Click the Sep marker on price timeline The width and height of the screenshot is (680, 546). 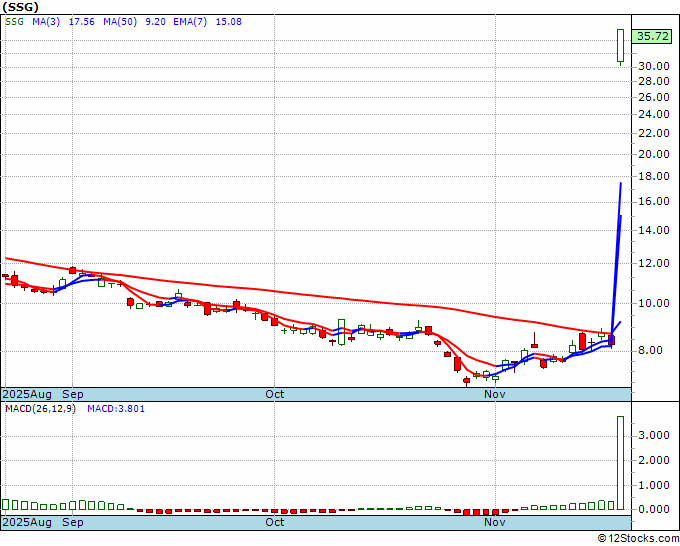(72, 394)
